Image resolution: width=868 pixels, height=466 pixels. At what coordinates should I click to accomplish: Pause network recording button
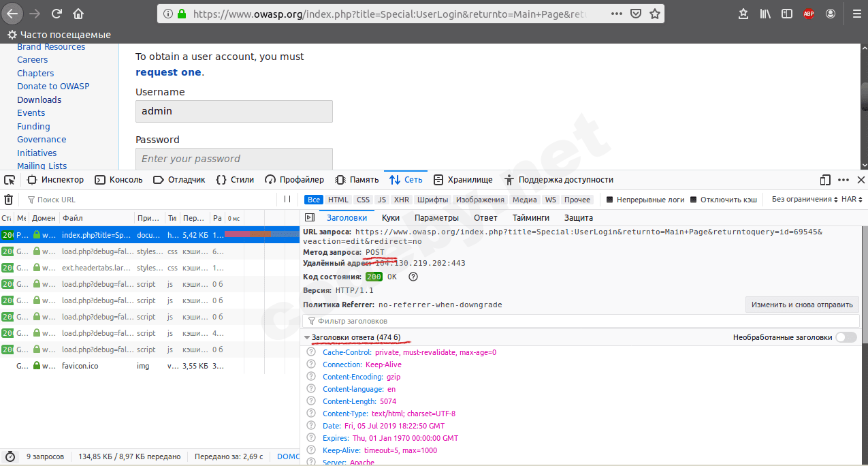(287, 200)
